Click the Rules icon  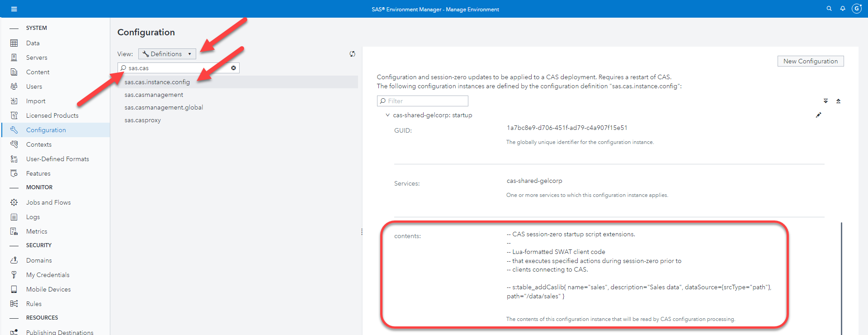[x=14, y=304]
